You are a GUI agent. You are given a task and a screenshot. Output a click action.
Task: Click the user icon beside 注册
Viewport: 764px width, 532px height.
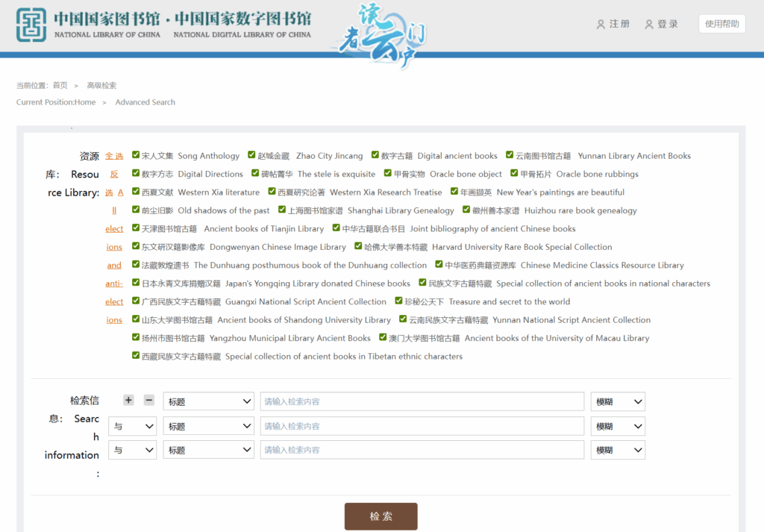(601, 25)
